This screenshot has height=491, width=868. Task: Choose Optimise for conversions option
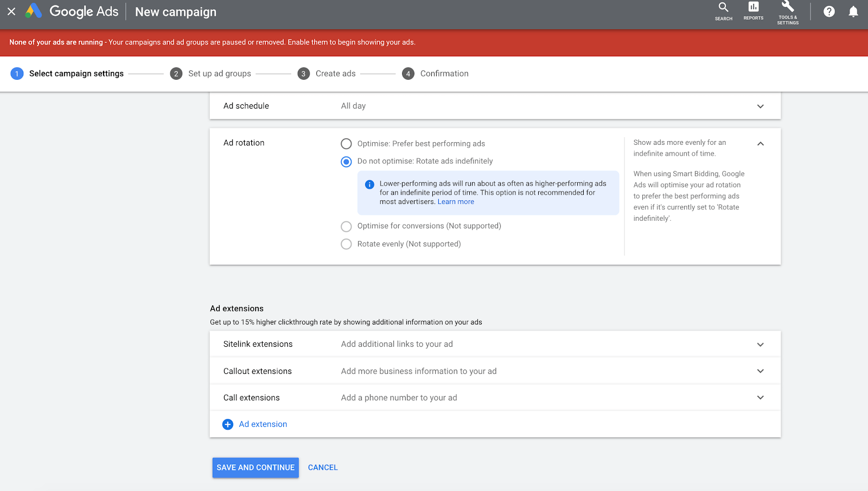coord(346,226)
